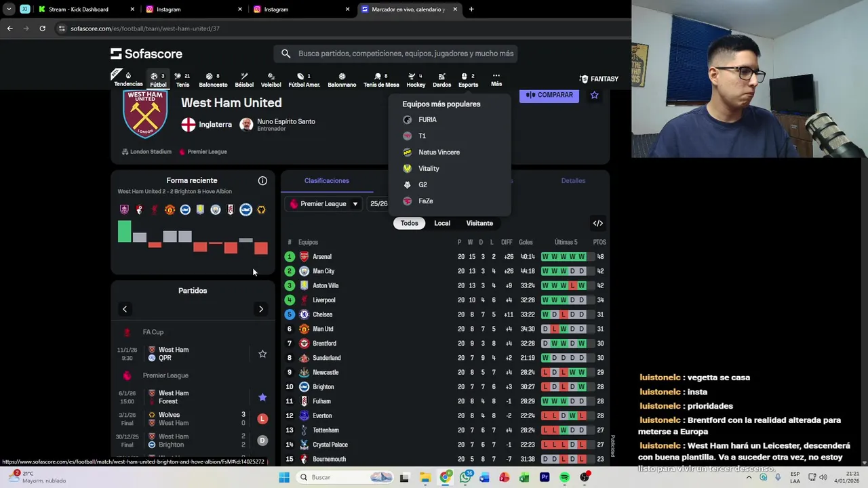This screenshot has width=868, height=488.
Task: Open the FA Cup competition link
Action: click(153, 332)
